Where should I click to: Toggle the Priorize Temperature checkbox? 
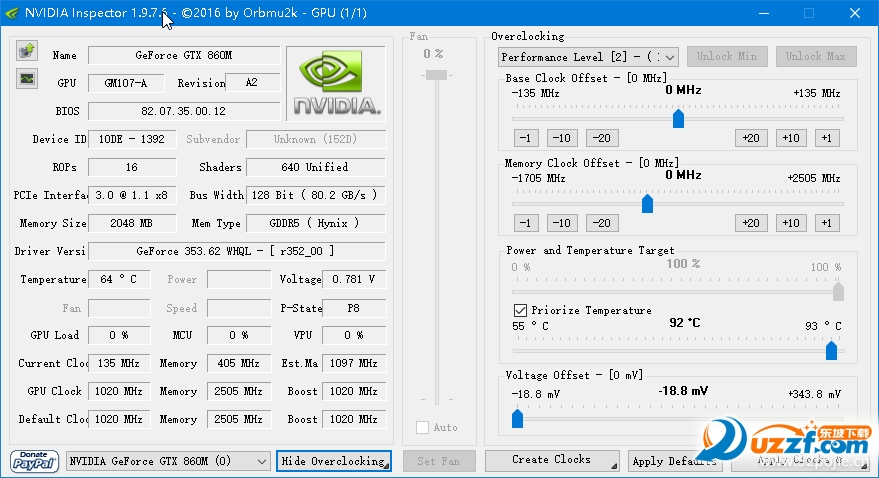[x=520, y=310]
